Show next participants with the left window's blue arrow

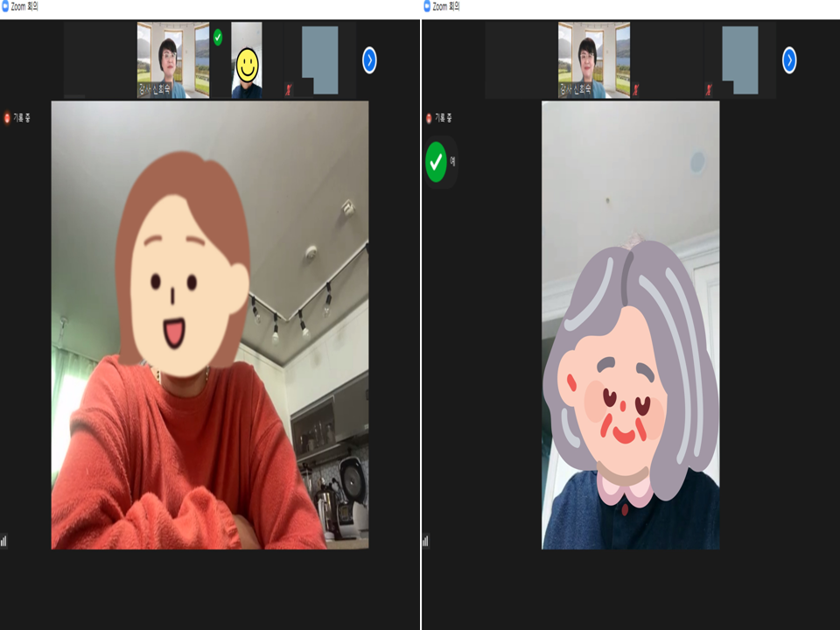tap(369, 59)
